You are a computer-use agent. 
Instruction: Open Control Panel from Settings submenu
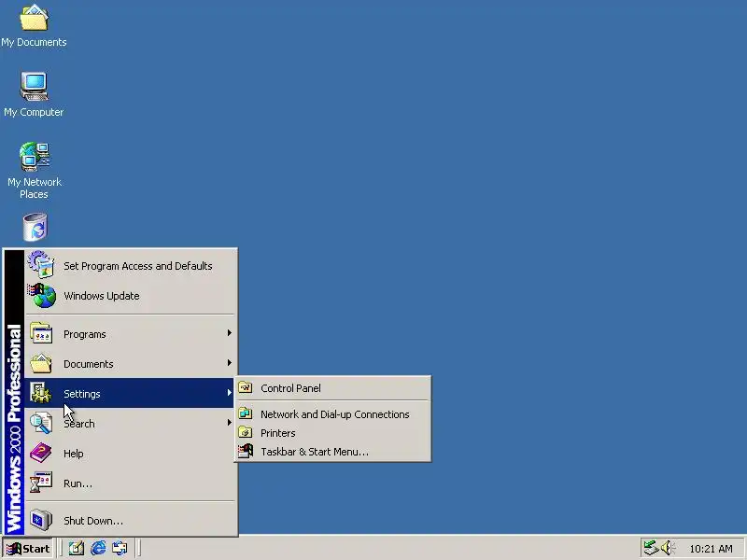pyautogui.click(x=332, y=388)
